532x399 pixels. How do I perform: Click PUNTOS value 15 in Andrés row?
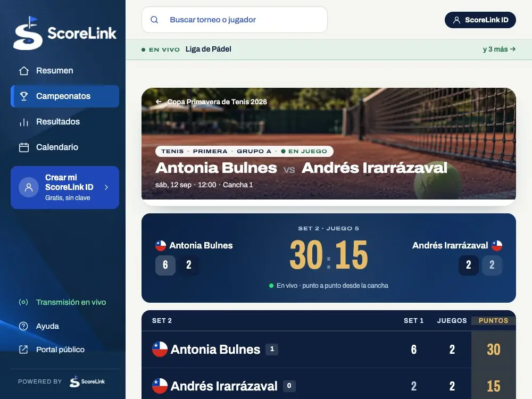(x=493, y=386)
